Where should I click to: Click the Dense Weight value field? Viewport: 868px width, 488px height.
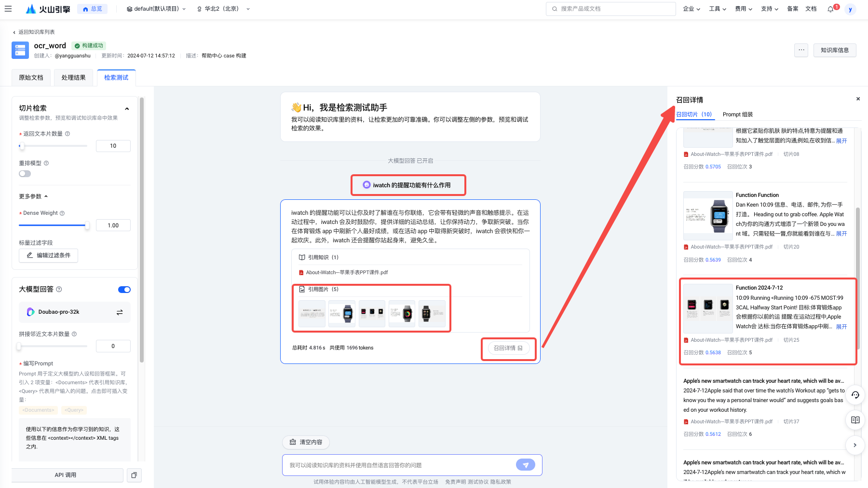[113, 225]
